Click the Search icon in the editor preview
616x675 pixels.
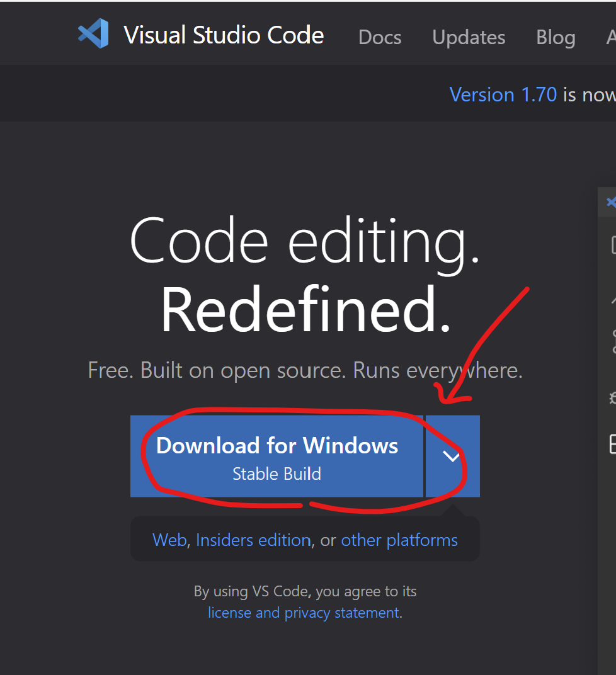(612, 300)
